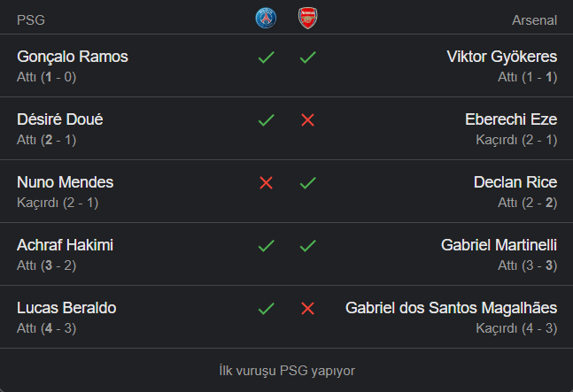Click the Arsenal club crest icon
Screen dimensions: 573x392
307,18
